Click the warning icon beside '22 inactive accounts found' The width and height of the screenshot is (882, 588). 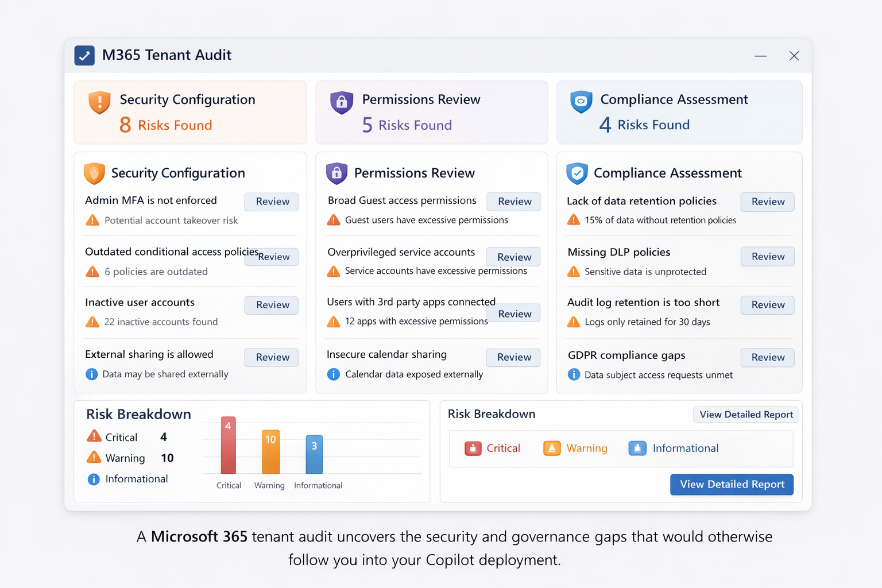(x=92, y=322)
